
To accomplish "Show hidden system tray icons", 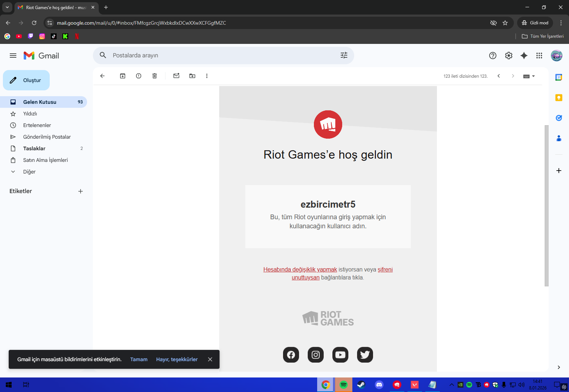I will pos(452,385).
